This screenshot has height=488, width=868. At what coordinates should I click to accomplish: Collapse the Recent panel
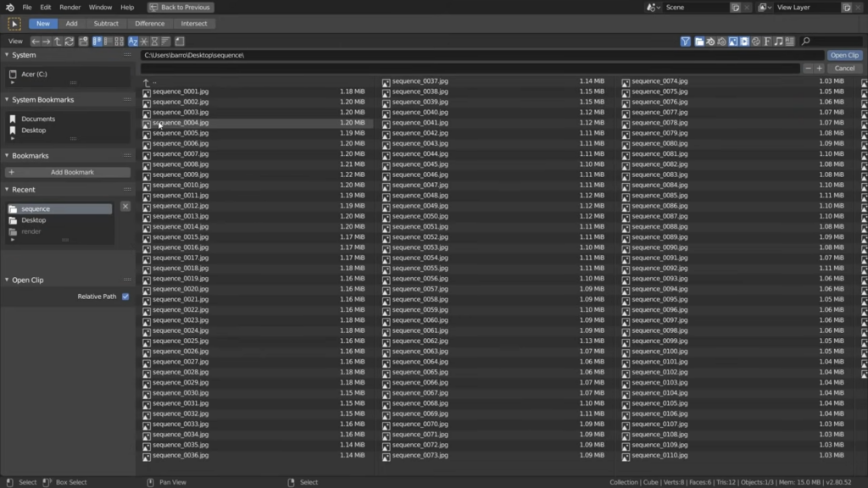pyautogui.click(x=7, y=189)
